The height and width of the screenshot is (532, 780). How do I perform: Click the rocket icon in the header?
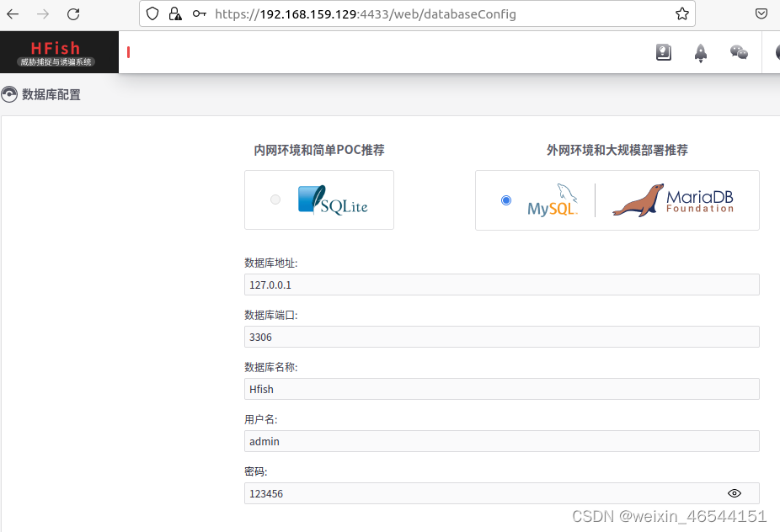tap(701, 53)
